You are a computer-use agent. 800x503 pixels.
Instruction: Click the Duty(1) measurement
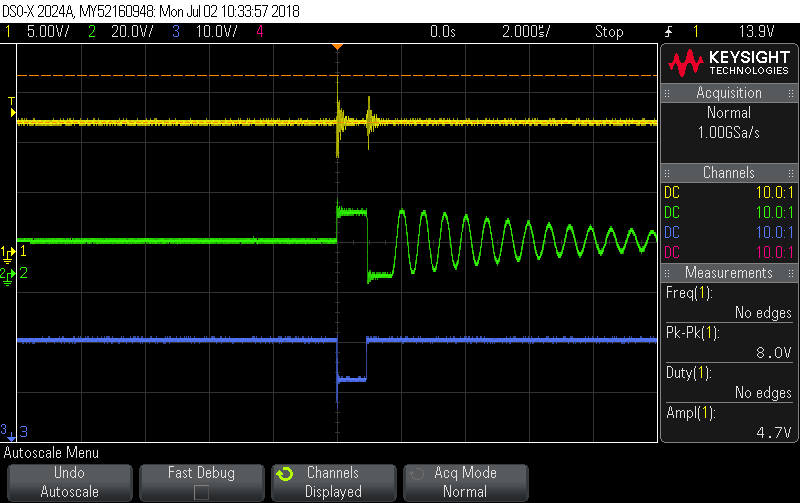pyautogui.click(x=729, y=383)
